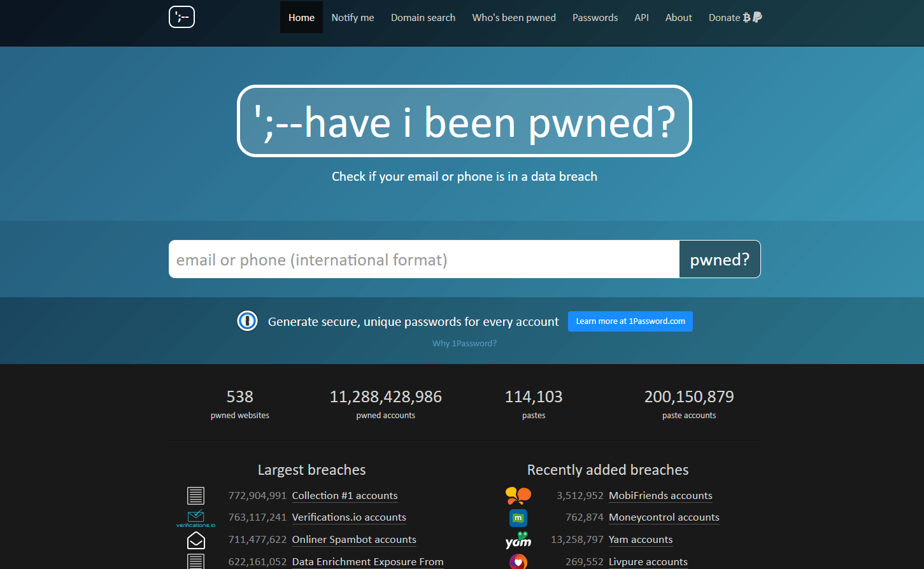Open the API menu item
Image resolution: width=924 pixels, height=569 pixels.
[641, 17]
